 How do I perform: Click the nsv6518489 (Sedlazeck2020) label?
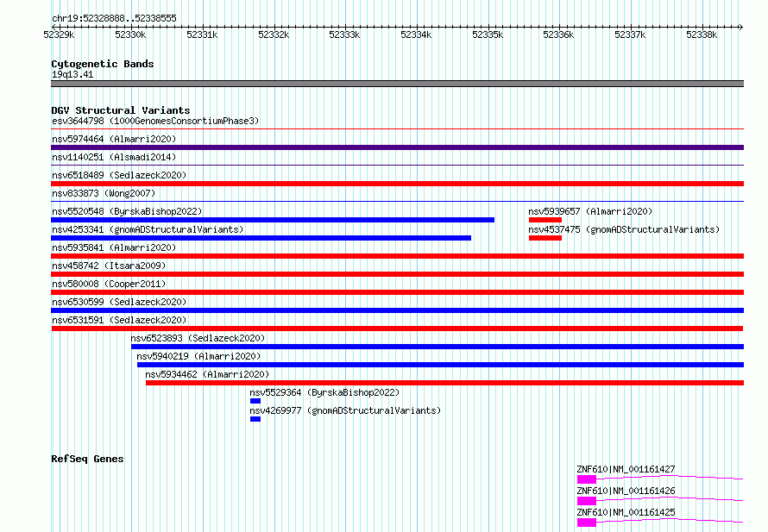(119, 175)
